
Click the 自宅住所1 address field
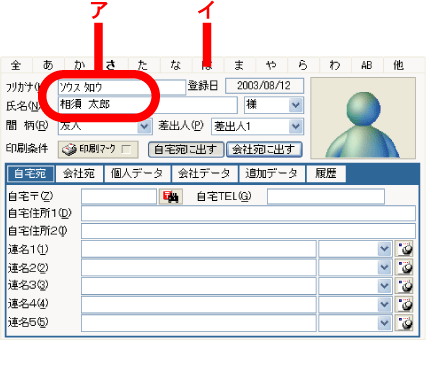(x=248, y=213)
